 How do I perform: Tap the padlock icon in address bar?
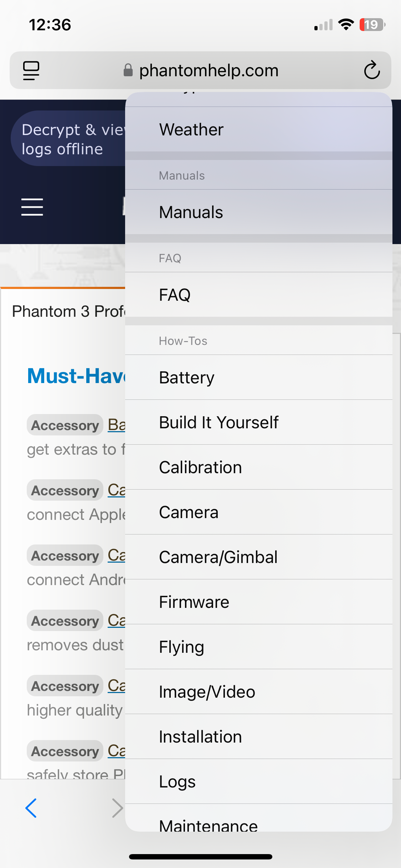click(x=128, y=70)
